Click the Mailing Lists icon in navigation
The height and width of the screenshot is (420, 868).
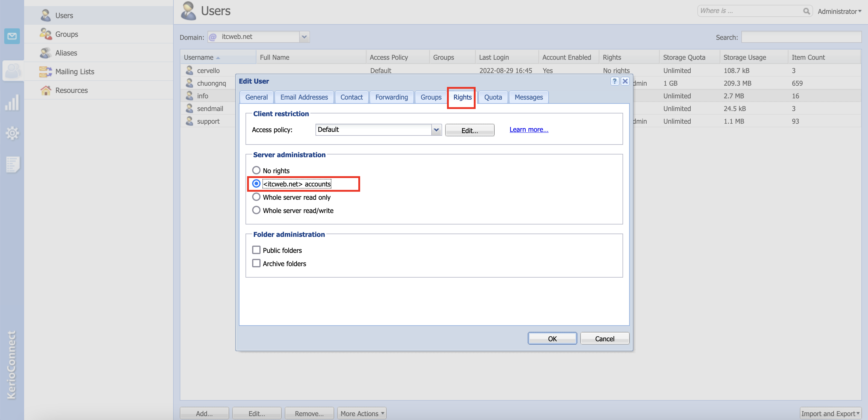[x=45, y=72]
